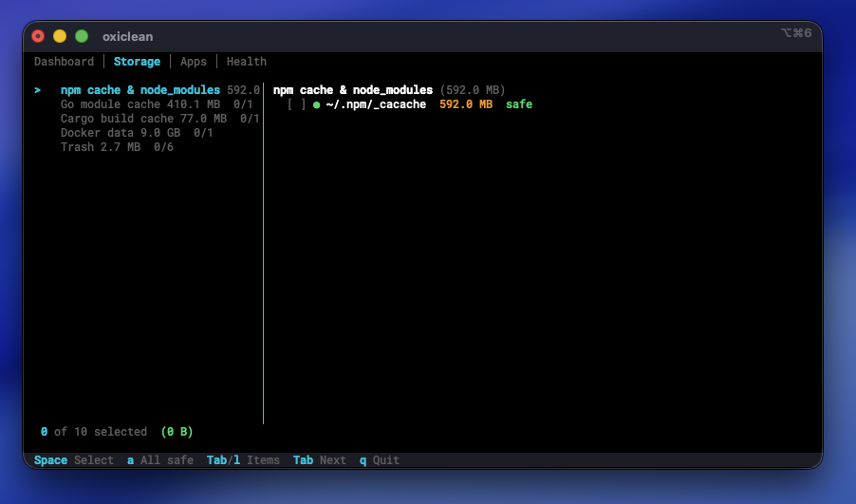Switch to the Dashboard tab
This screenshot has width=856, height=504.
click(x=64, y=62)
